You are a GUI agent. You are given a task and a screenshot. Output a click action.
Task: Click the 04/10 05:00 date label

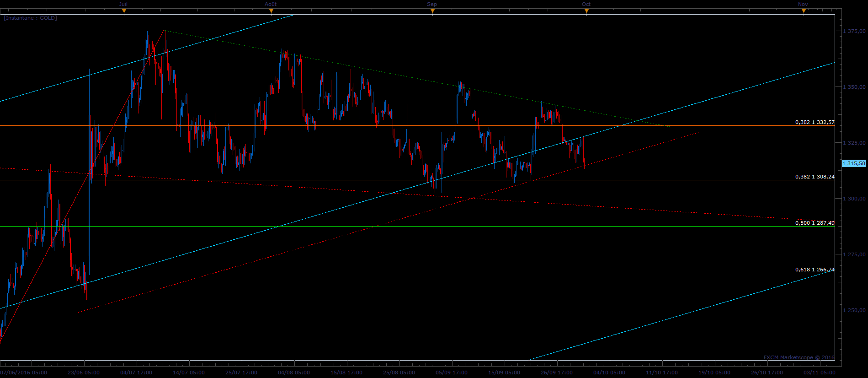[x=609, y=373]
